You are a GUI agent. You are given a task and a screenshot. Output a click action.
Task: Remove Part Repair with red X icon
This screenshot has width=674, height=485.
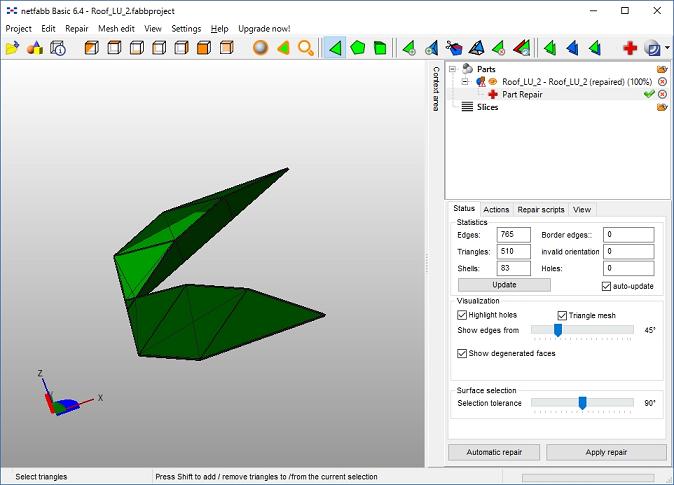(662, 94)
